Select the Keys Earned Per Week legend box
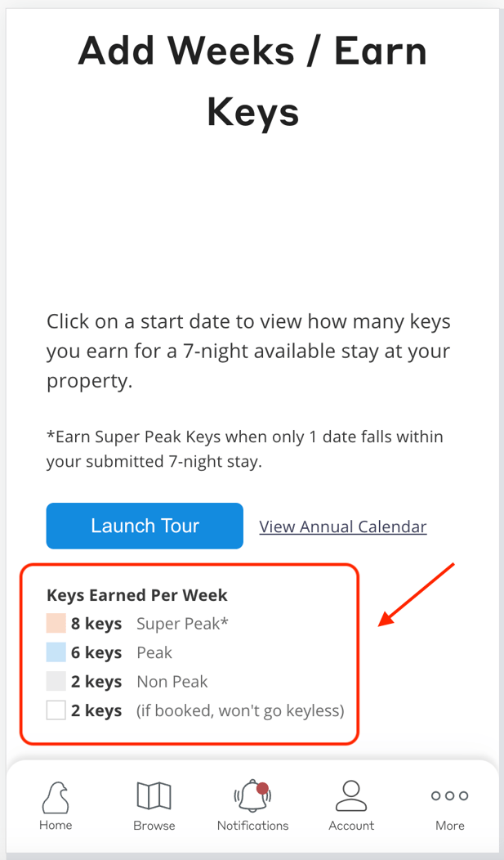Viewport: 504px width, 860px height. coord(189,652)
